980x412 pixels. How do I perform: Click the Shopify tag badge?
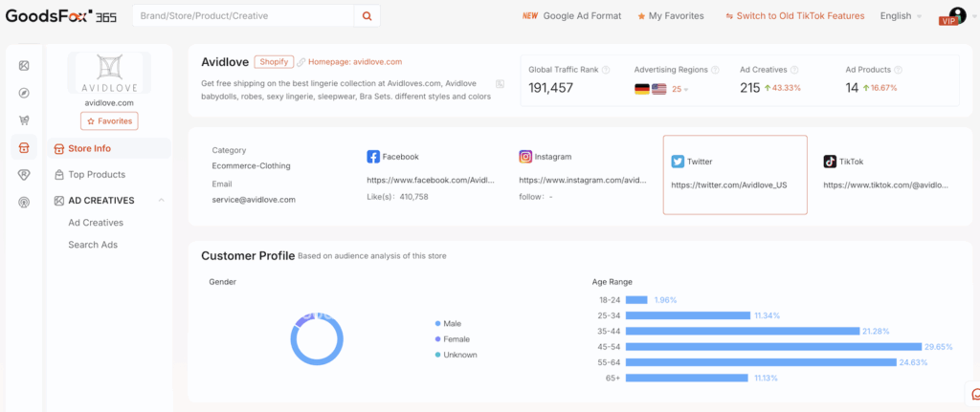click(x=274, y=62)
